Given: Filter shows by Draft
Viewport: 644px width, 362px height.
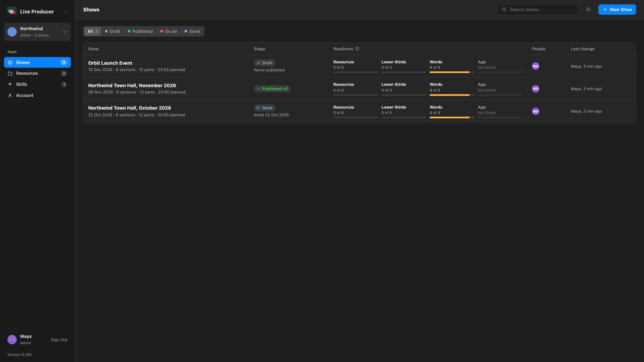Looking at the screenshot, I should pyautogui.click(x=113, y=31).
